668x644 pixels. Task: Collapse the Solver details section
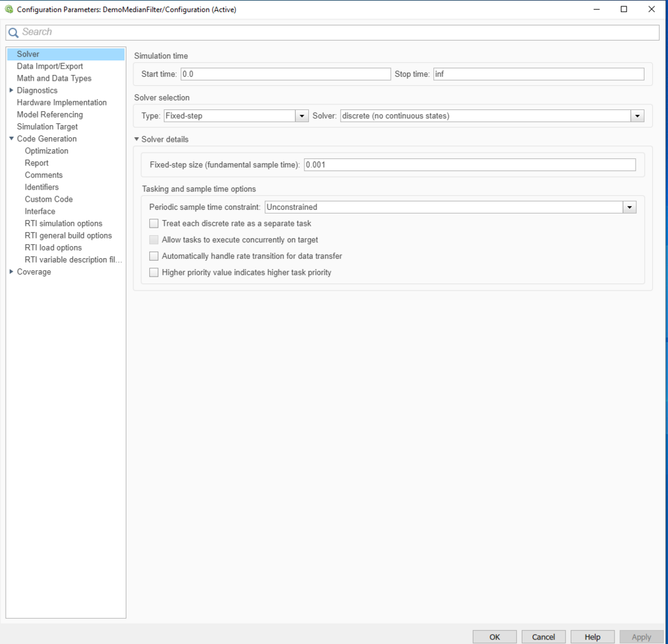pyautogui.click(x=137, y=139)
